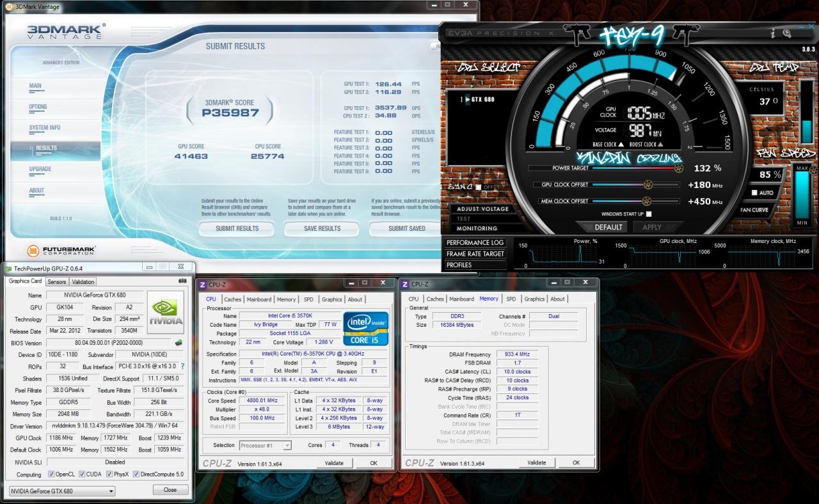
Task: Enable Windows Start Up checkbox
Action: [649, 214]
